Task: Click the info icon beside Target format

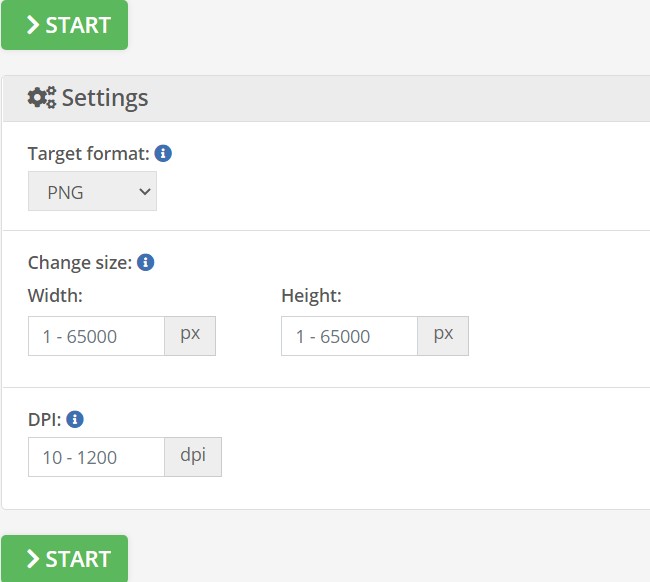Action: 163,154
